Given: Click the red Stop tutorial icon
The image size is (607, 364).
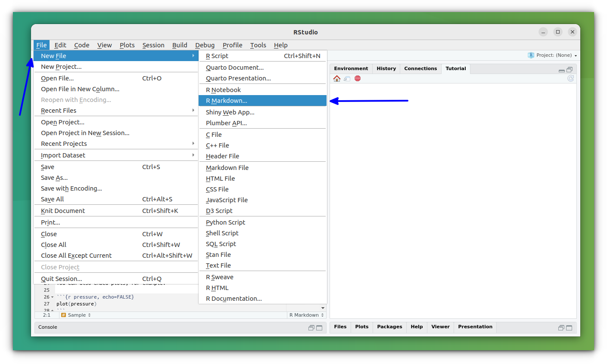Looking at the screenshot, I should [358, 78].
